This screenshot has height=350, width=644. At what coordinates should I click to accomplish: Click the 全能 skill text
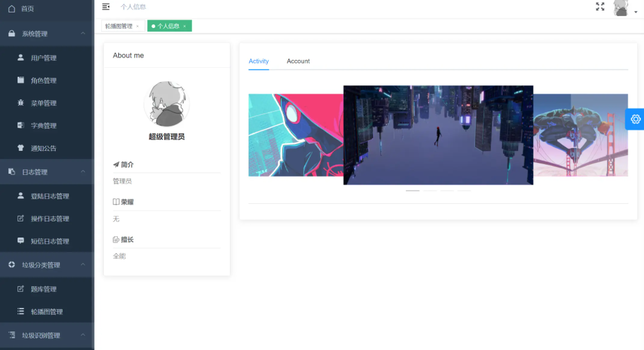(x=119, y=256)
